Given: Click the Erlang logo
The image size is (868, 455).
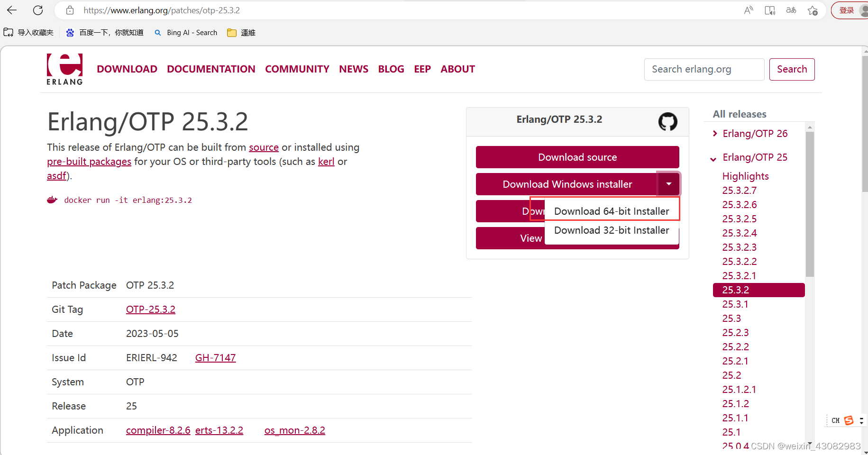Looking at the screenshot, I should tap(64, 69).
